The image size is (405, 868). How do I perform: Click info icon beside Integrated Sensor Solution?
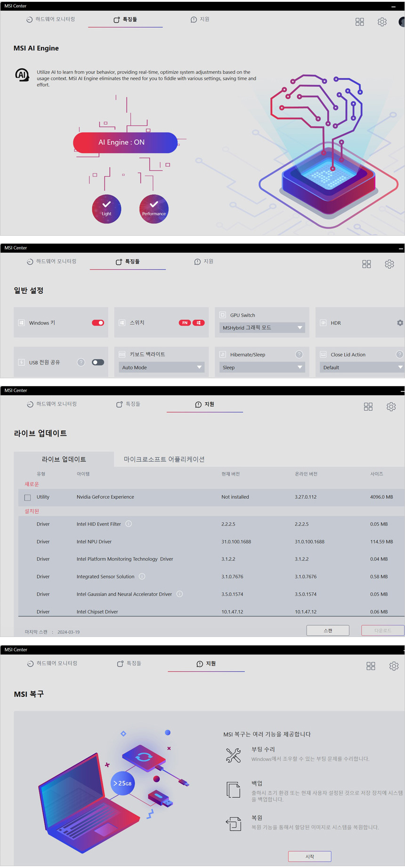point(142,576)
